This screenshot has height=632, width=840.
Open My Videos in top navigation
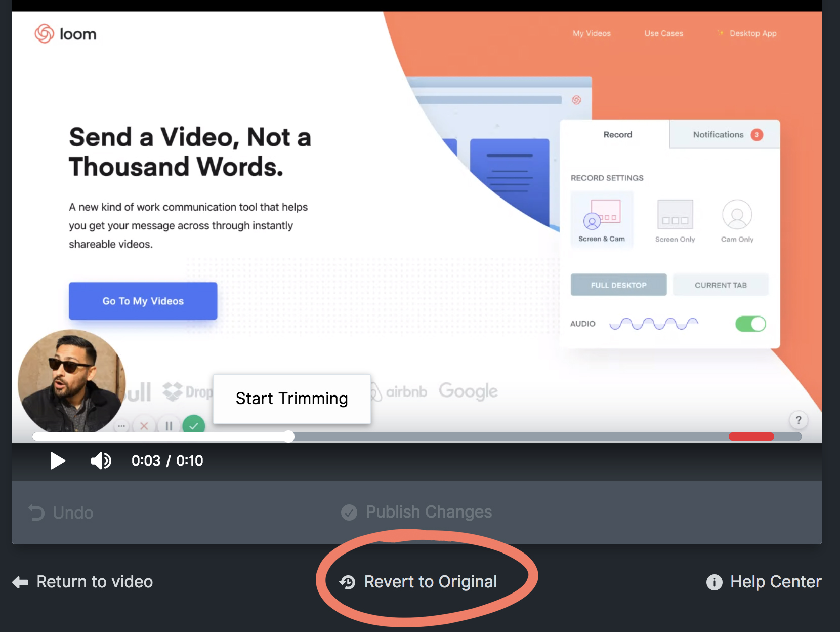point(592,33)
